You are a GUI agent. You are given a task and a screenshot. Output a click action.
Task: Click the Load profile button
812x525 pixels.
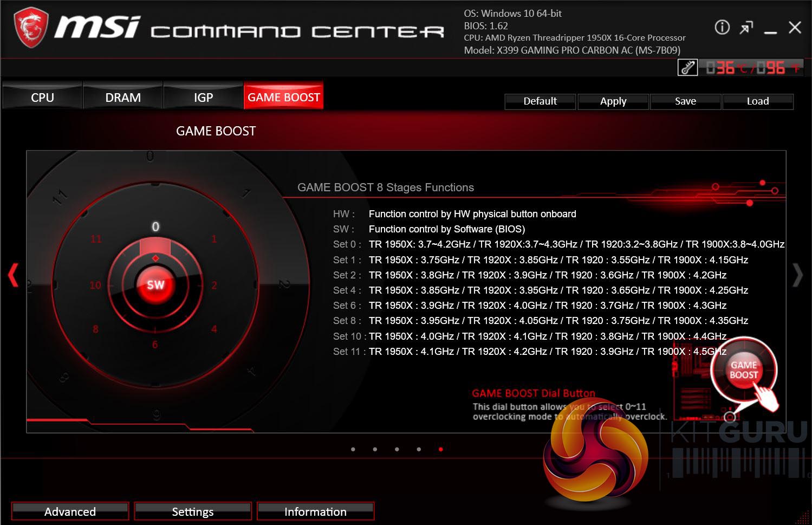click(758, 101)
